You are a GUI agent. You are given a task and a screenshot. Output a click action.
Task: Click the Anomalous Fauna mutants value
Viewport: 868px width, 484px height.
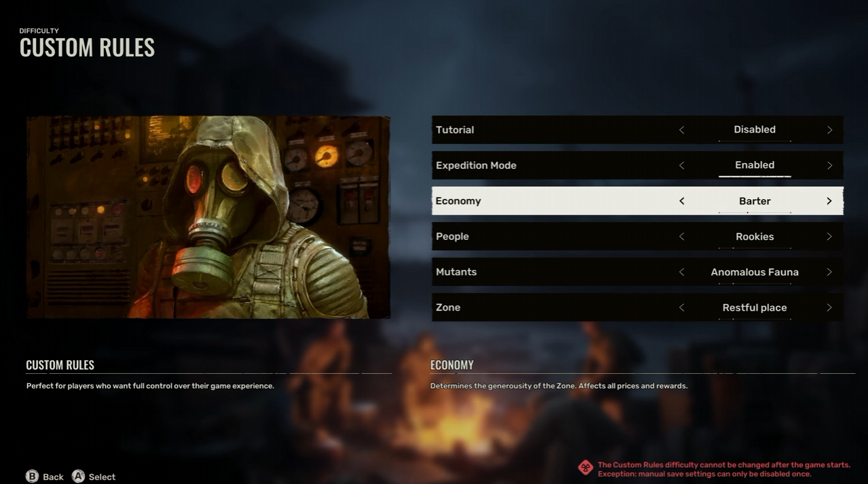(755, 272)
